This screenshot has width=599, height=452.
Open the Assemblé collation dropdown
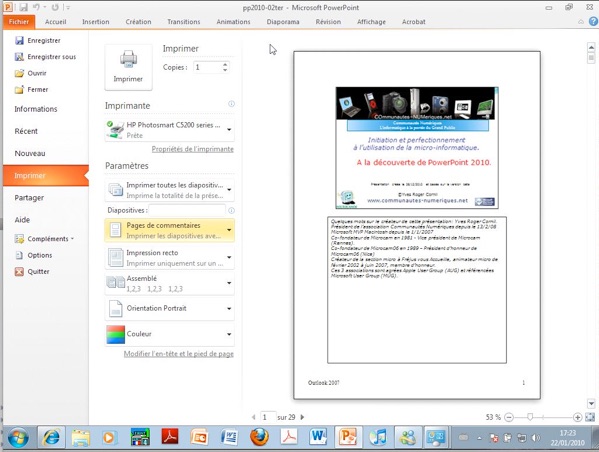click(170, 283)
